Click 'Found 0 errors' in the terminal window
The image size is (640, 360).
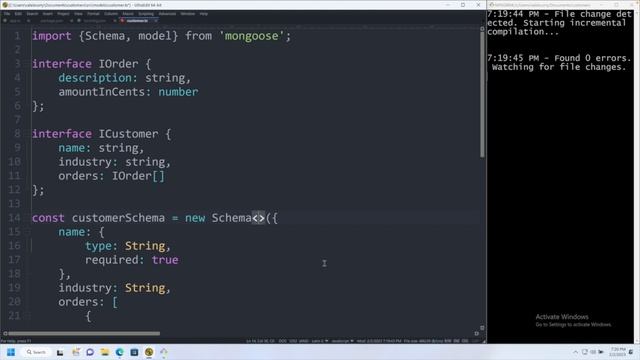coord(593,58)
